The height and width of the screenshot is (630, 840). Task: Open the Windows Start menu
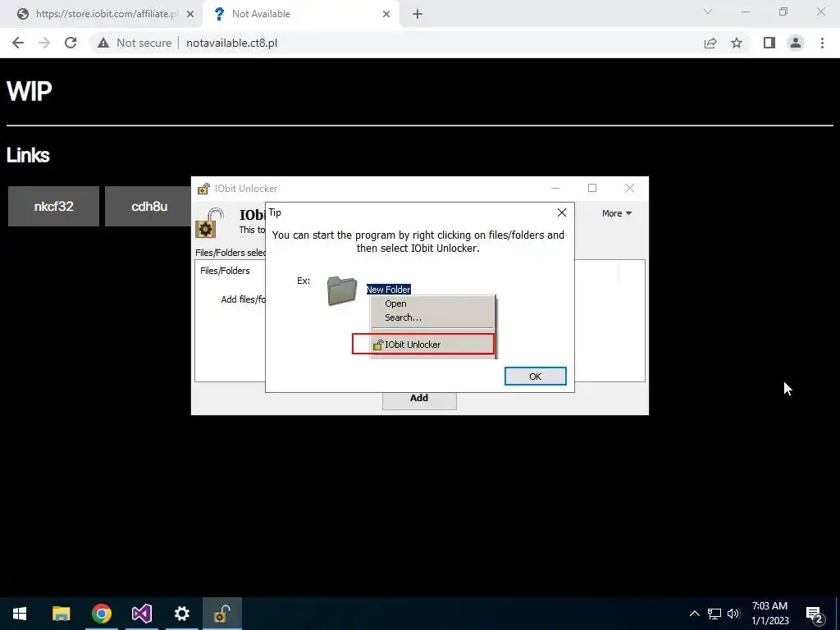click(x=20, y=614)
